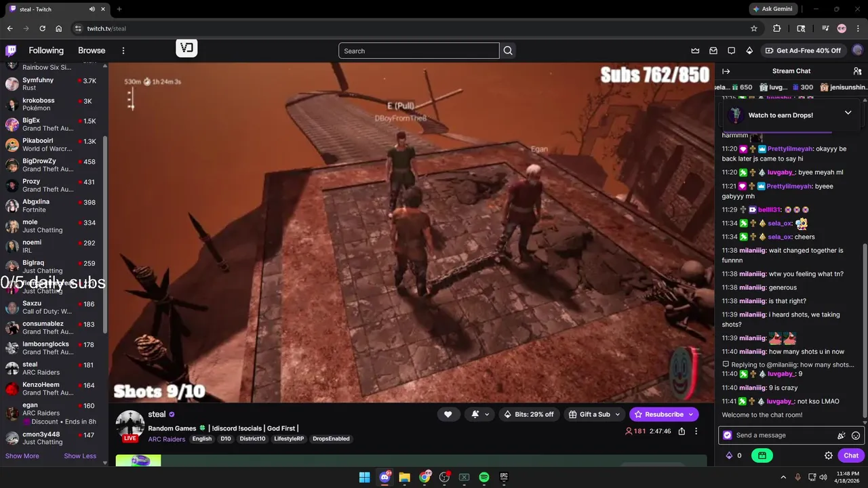Click the search magnifier button

(x=508, y=51)
